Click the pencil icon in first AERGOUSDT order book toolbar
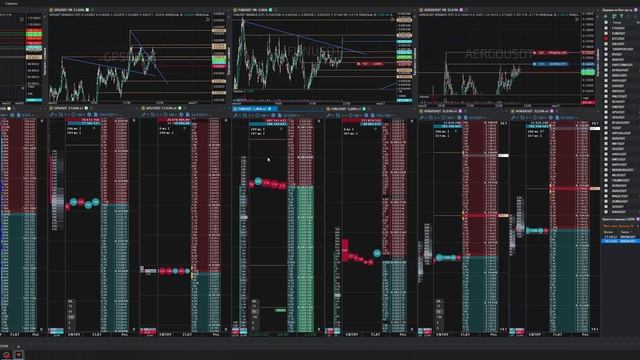This screenshot has height=360, width=640. coord(423,118)
